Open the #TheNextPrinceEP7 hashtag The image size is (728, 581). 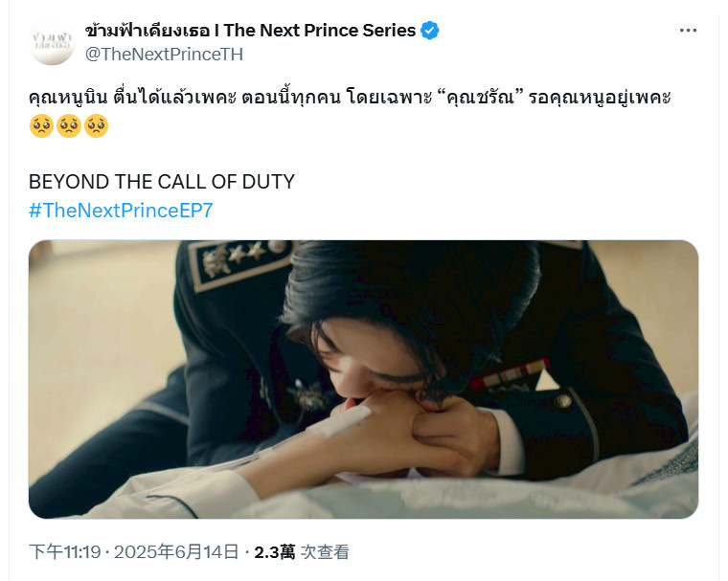tap(121, 211)
